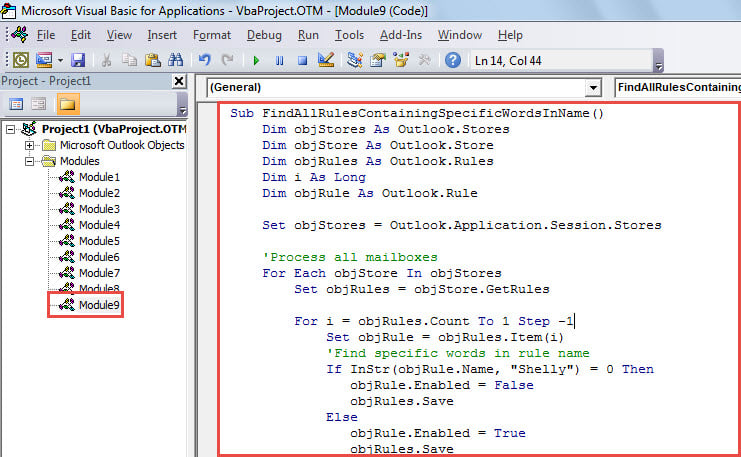Select Module6 in the project tree

(99, 257)
